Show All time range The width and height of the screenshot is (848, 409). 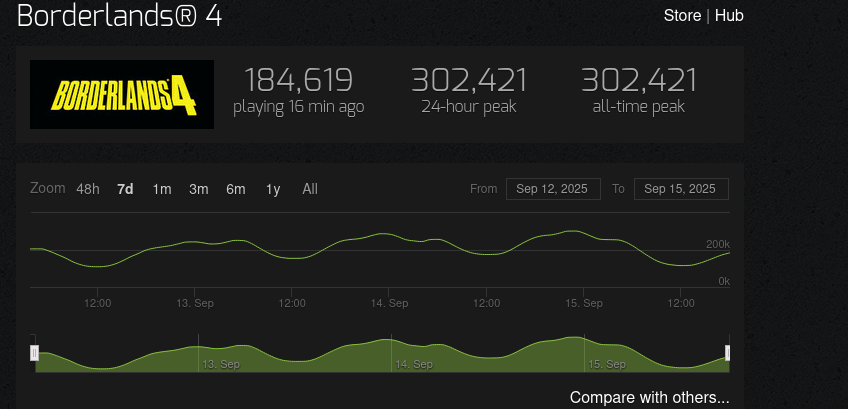point(310,189)
